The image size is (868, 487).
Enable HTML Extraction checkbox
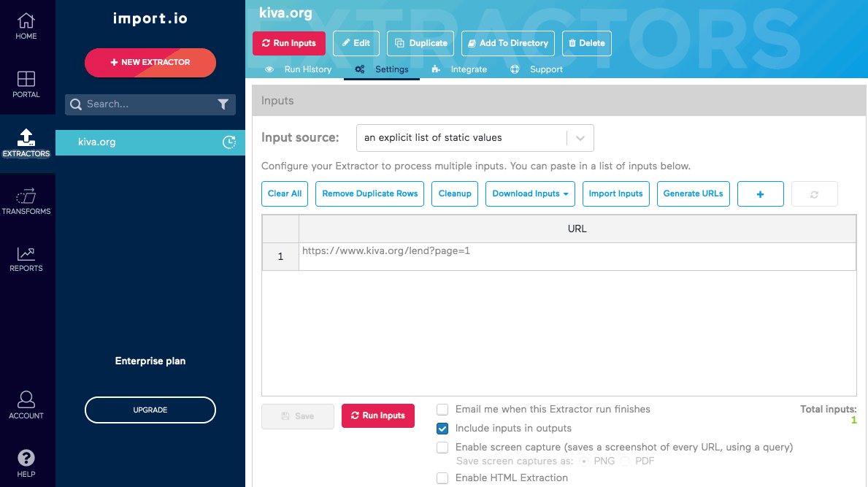(442, 478)
